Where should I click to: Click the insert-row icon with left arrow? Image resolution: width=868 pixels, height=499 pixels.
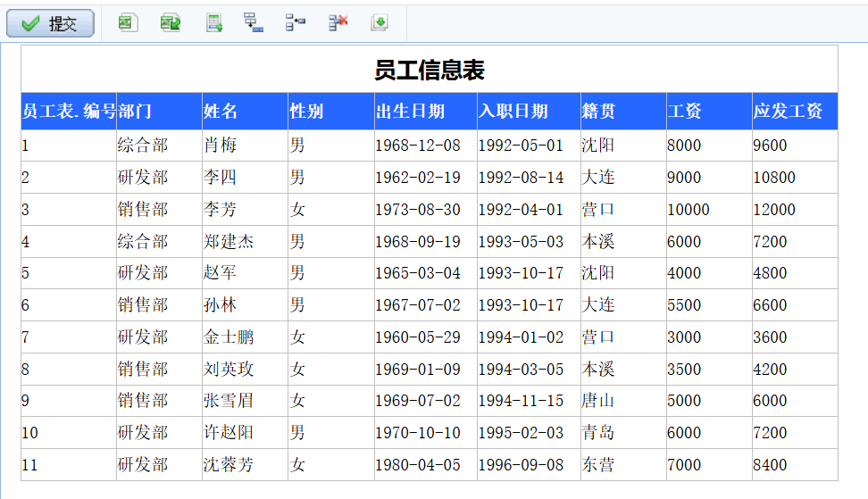[296, 23]
